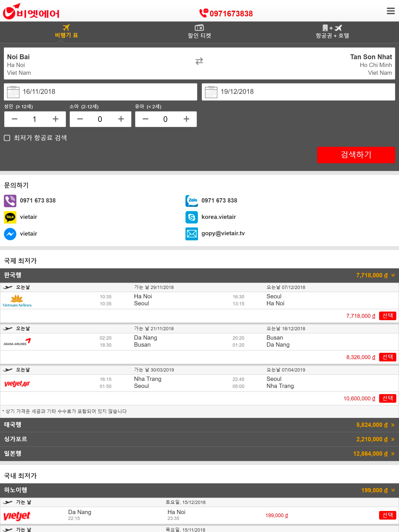Increase the child (소아) passenger count

coord(121,119)
